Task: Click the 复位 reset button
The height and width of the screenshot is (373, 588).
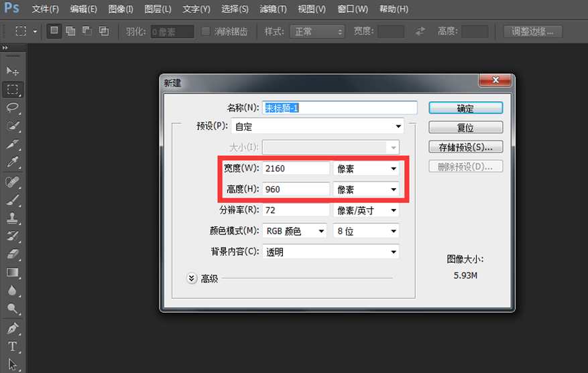Action: point(465,127)
